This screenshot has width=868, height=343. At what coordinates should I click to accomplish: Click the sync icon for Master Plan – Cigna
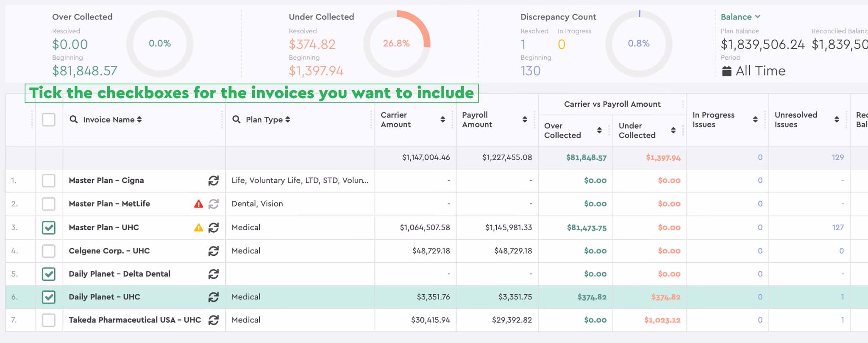tap(214, 181)
